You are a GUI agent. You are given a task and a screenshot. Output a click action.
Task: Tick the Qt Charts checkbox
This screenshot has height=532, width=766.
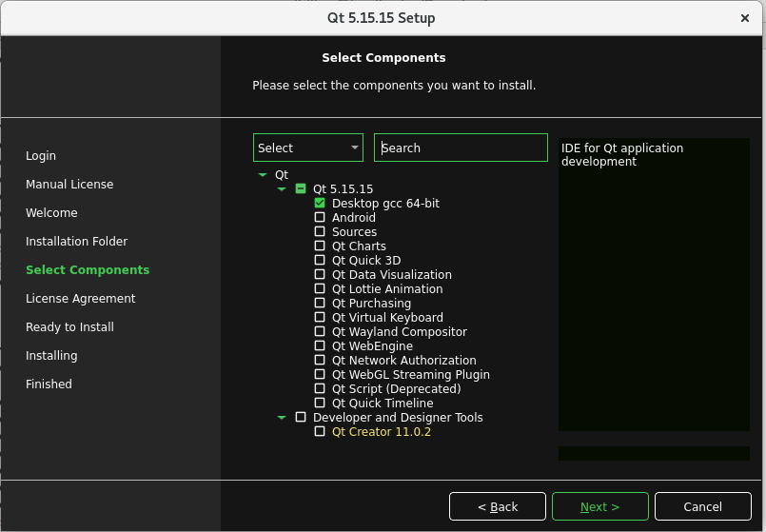point(320,246)
